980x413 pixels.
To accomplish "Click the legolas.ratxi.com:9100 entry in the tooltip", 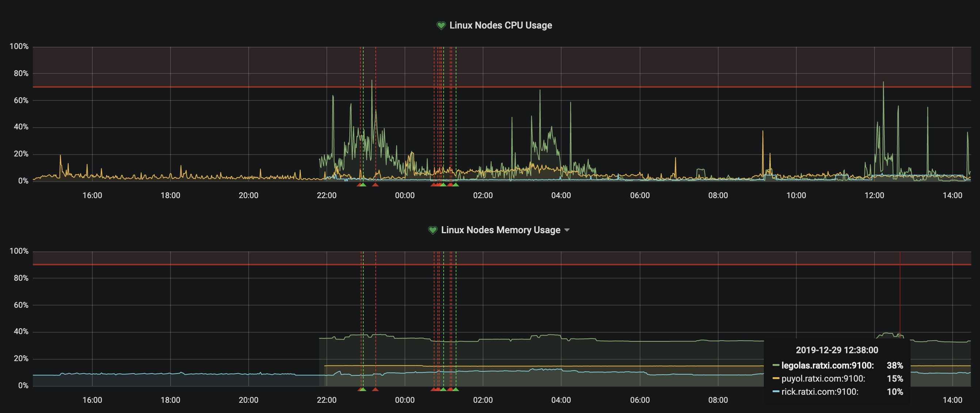I will coord(827,365).
